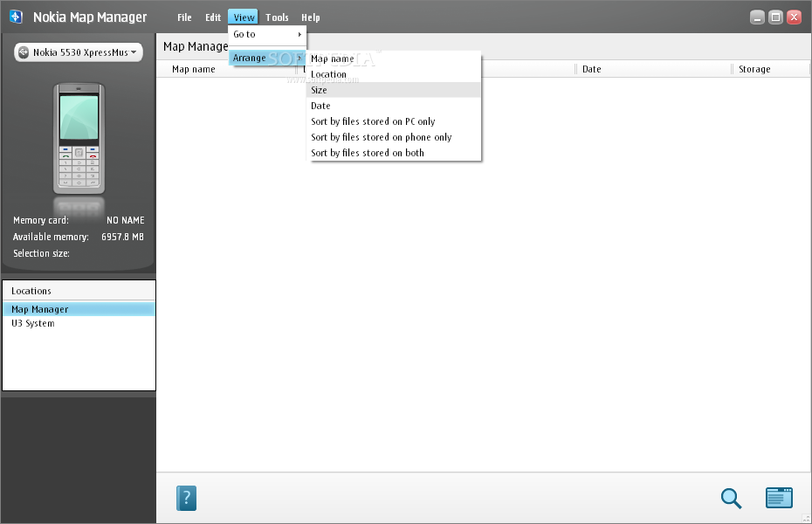Click the Selection size label
Image resolution: width=812 pixels, height=524 pixels.
(41, 254)
